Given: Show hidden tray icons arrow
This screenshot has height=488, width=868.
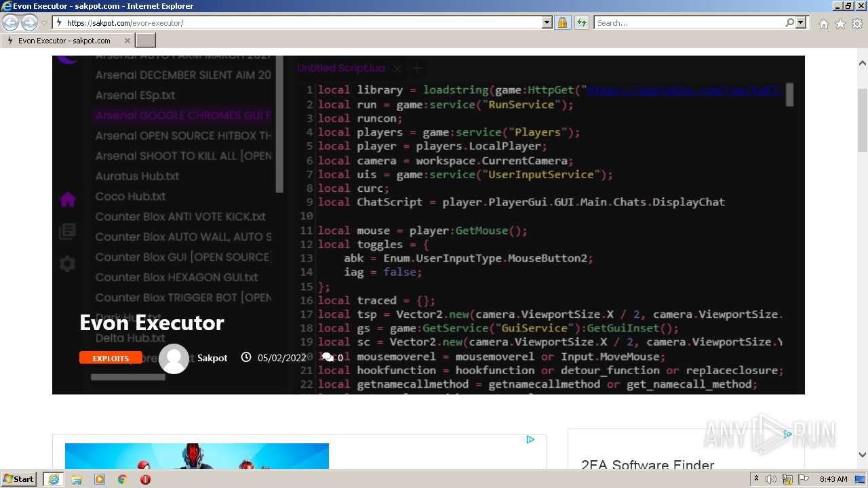Looking at the screenshot, I should click(x=757, y=479).
